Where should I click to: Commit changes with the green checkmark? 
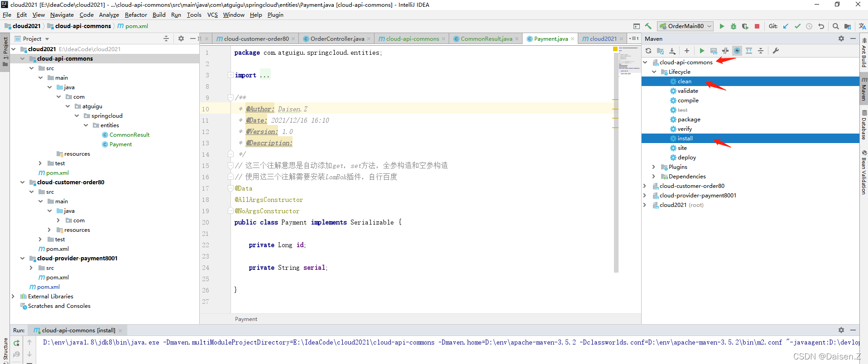(x=797, y=26)
